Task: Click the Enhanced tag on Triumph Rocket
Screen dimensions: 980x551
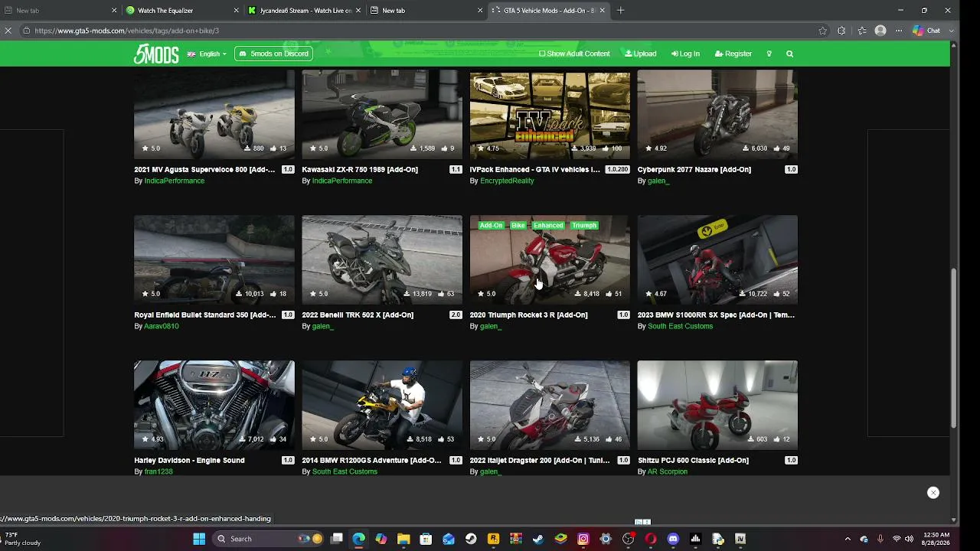Action: coord(548,226)
